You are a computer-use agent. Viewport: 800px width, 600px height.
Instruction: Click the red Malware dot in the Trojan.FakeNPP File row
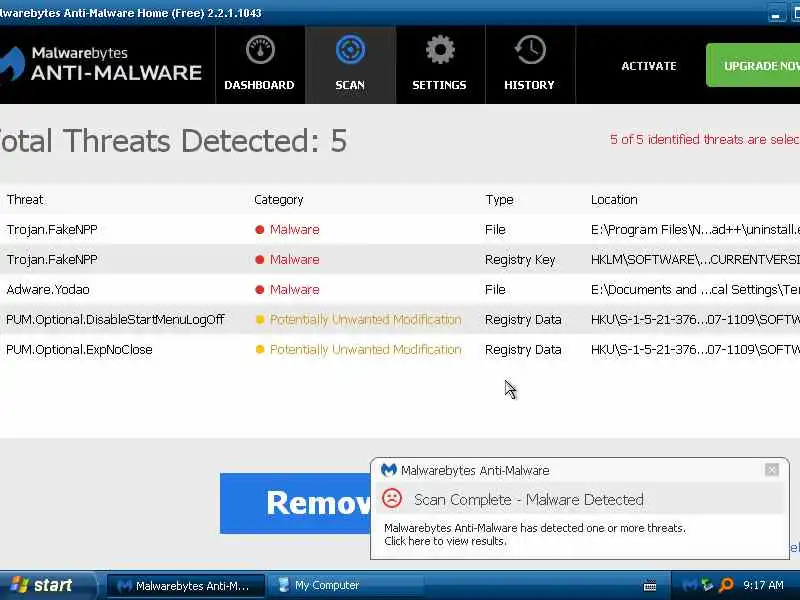pos(260,230)
